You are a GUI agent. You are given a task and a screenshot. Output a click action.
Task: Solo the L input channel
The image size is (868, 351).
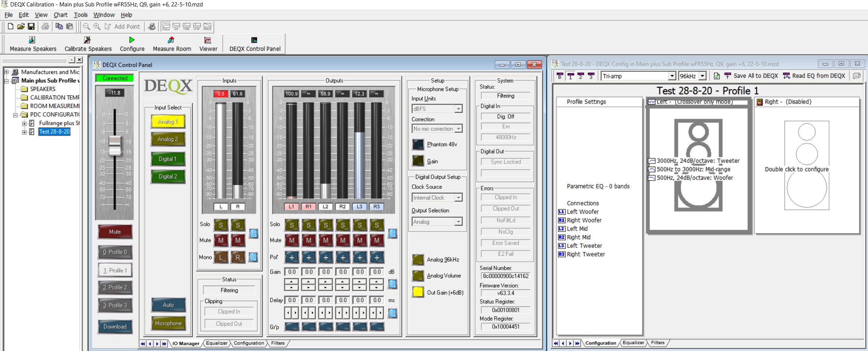(221, 225)
